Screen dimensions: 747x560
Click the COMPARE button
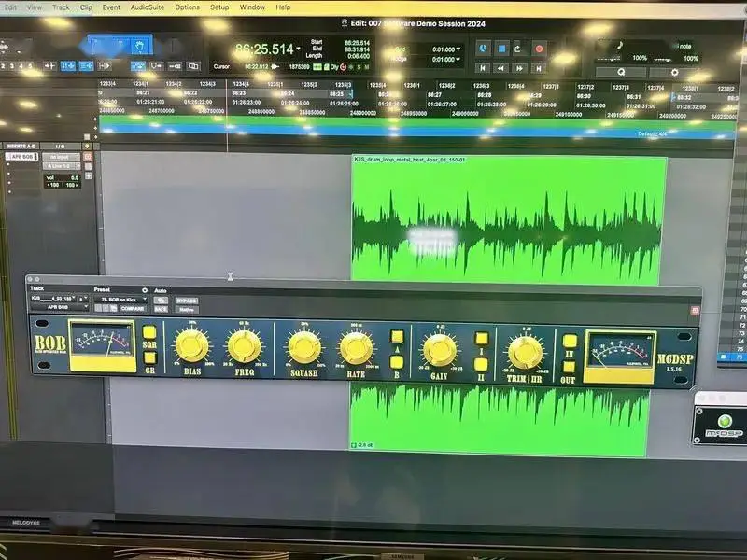click(x=134, y=308)
